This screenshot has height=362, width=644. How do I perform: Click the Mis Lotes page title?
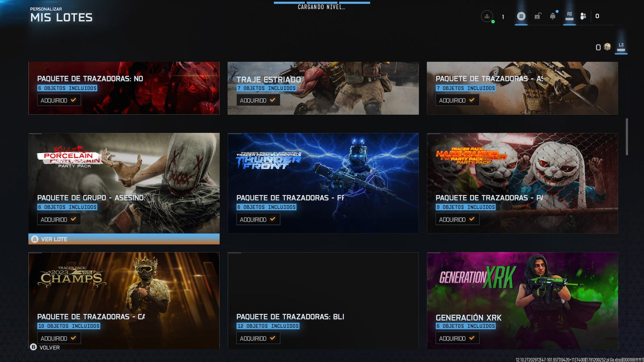[x=62, y=18]
